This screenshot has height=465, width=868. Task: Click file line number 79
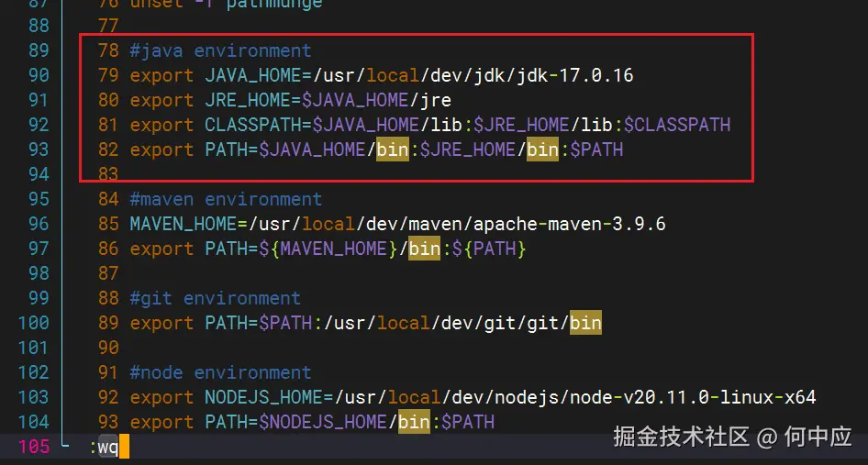tap(108, 75)
